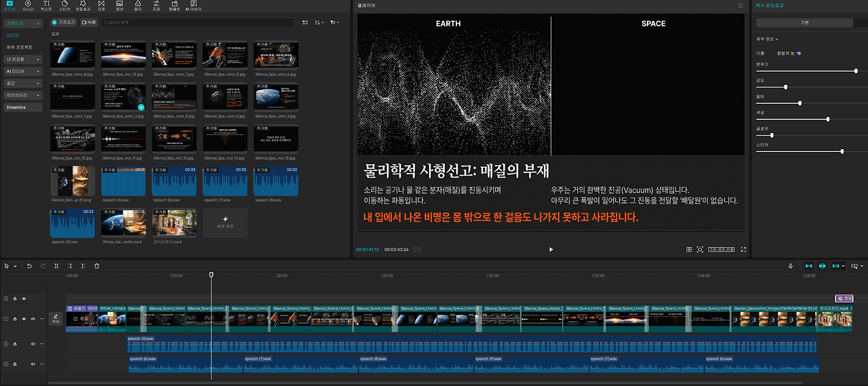The image size is (868, 386).
Task: Toggle visibility eye on main video track
Action: (x=24, y=319)
